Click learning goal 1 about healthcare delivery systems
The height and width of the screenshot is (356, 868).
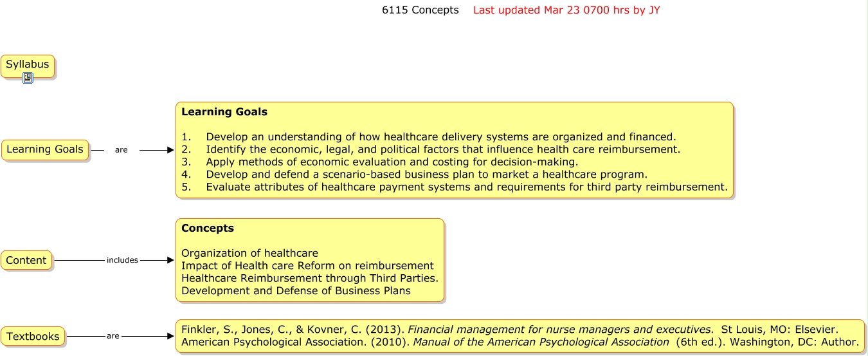[x=440, y=137]
